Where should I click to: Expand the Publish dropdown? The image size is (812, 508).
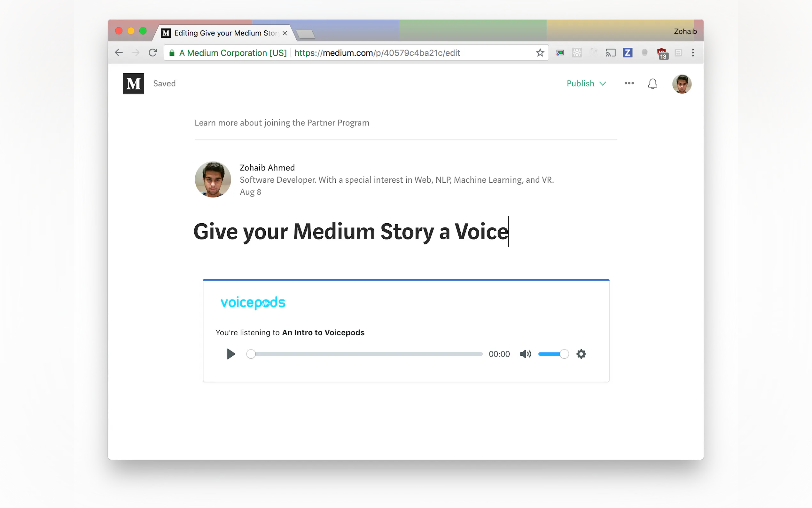tap(586, 83)
